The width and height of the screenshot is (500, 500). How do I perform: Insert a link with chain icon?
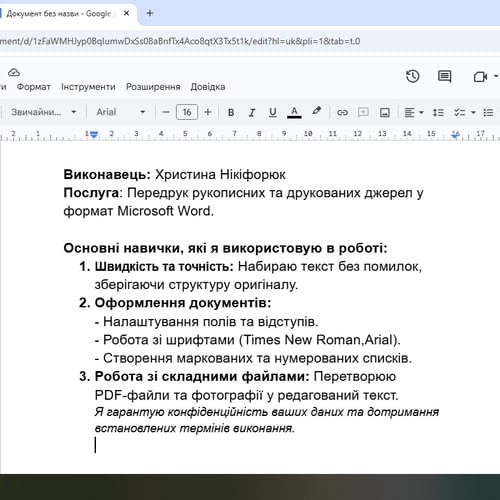342,112
